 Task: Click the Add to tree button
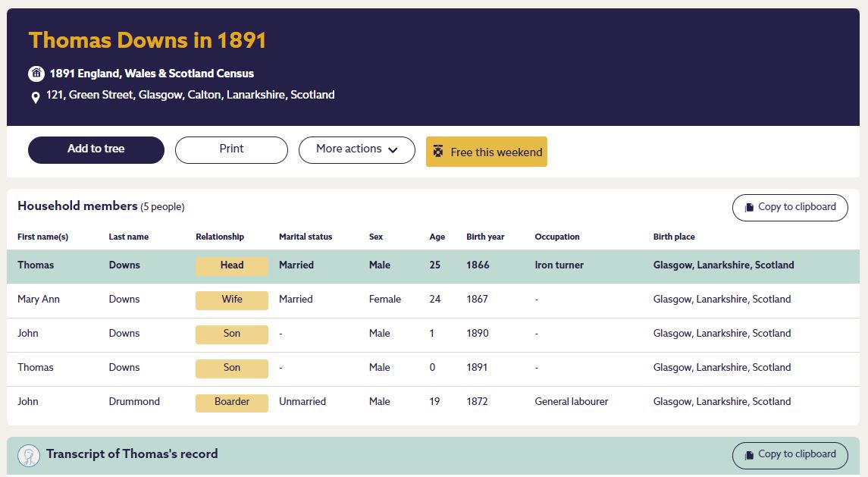[x=96, y=149]
